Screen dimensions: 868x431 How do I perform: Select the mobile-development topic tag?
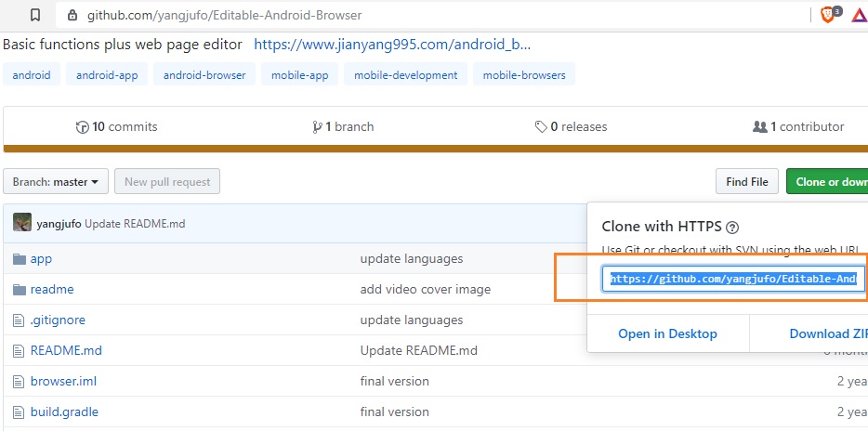(406, 74)
